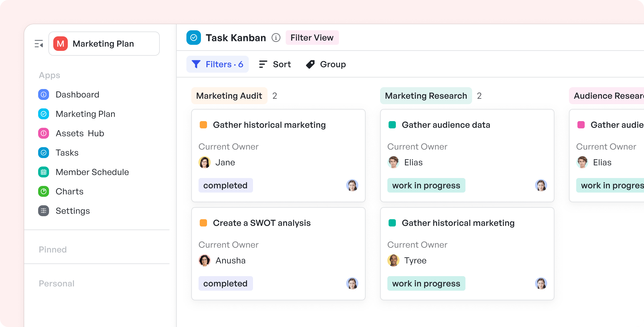Open the Group options
Image resolution: width=644 pixels, height=327 pixels.
coord(326,64)
